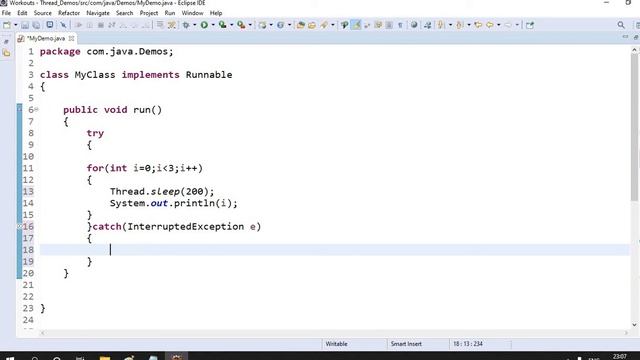The height and width of the screenshot is (360, 640).
Task: Click the 'Runnable' interface name
Action: 209,75
